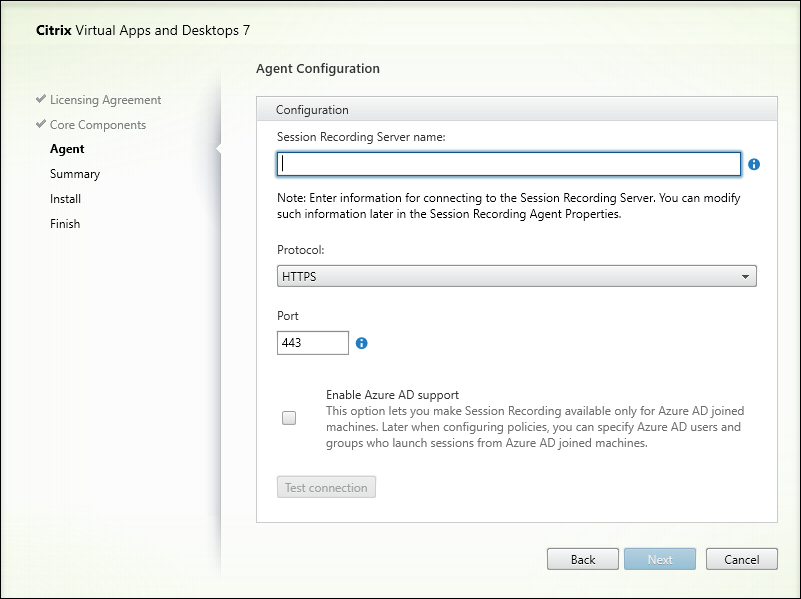Click the Enable Azure AD support label
801x599 pixels.
(x=392, y=395)
